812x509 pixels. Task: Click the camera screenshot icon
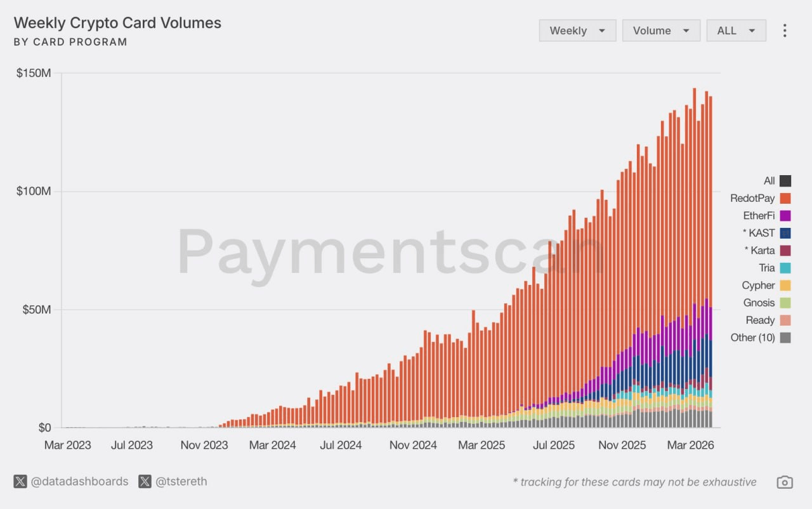click(x=785, y=482)
